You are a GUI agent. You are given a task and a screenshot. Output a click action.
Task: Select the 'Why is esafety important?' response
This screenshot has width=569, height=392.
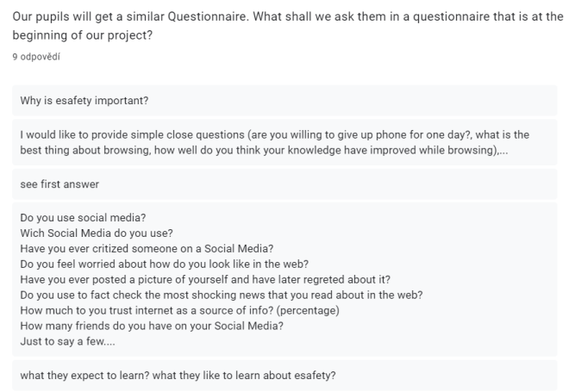click(x=284, y=101)
